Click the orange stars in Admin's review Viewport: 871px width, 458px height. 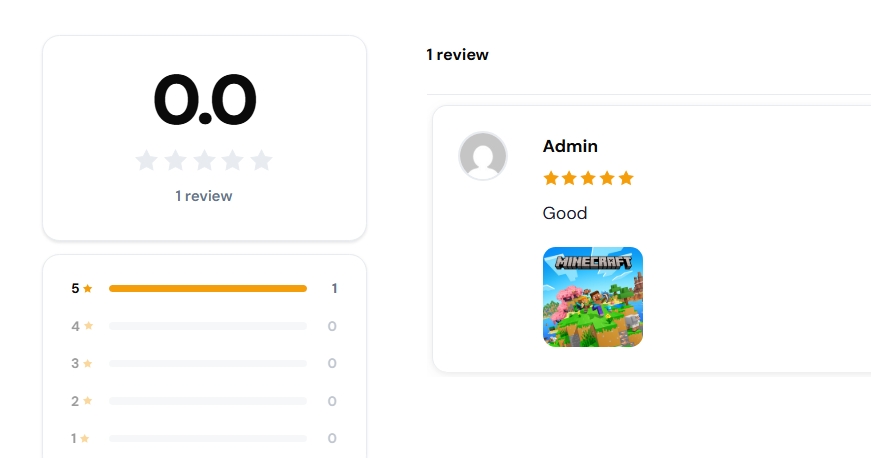(x=588, y=178)
